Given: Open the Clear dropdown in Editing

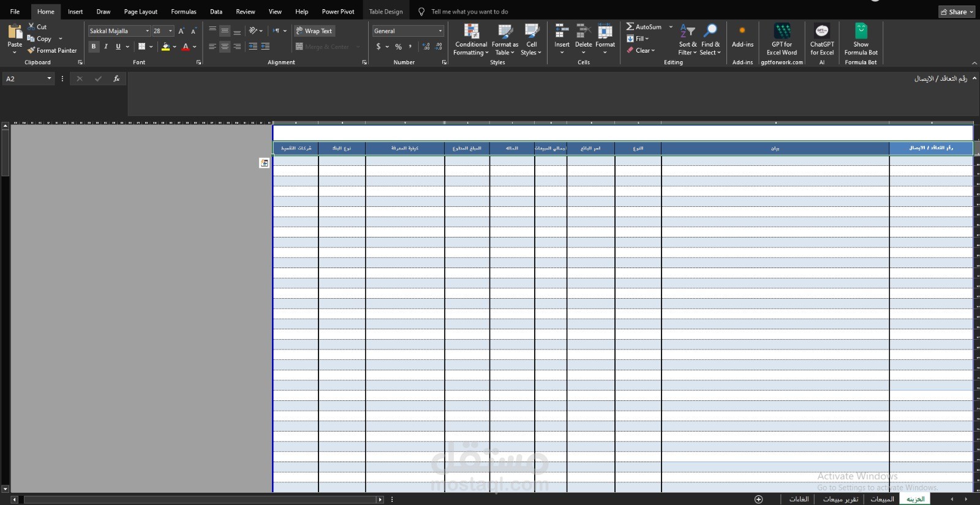Looking at the screenshot, I should click(x=641, y=50).
